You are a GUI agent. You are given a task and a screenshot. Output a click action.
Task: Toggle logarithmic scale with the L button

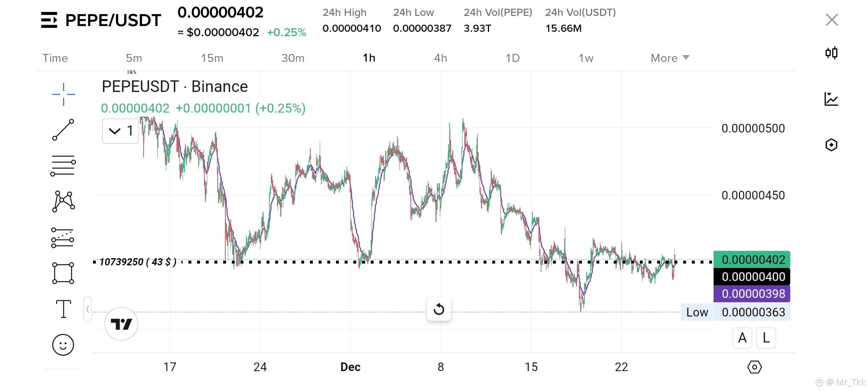click(766, 338)
